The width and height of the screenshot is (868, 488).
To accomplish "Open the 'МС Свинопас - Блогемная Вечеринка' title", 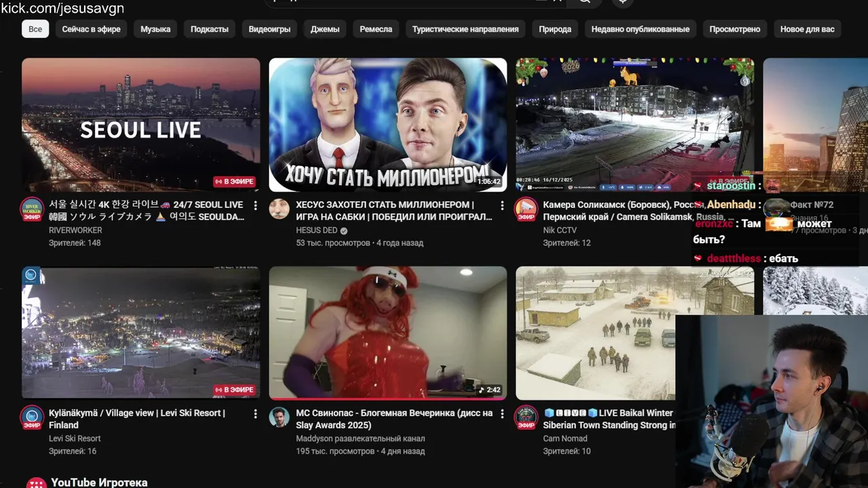I will click(394, 419).
